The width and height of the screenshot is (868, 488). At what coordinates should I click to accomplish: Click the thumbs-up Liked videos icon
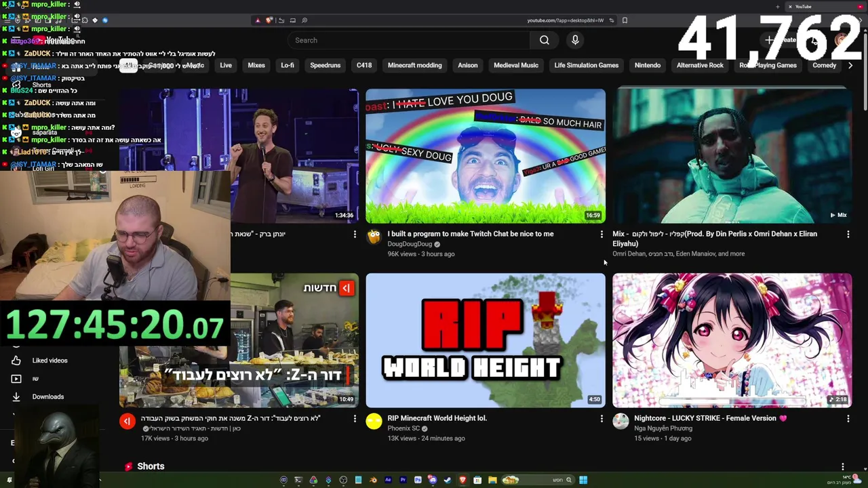coord(16,361)
